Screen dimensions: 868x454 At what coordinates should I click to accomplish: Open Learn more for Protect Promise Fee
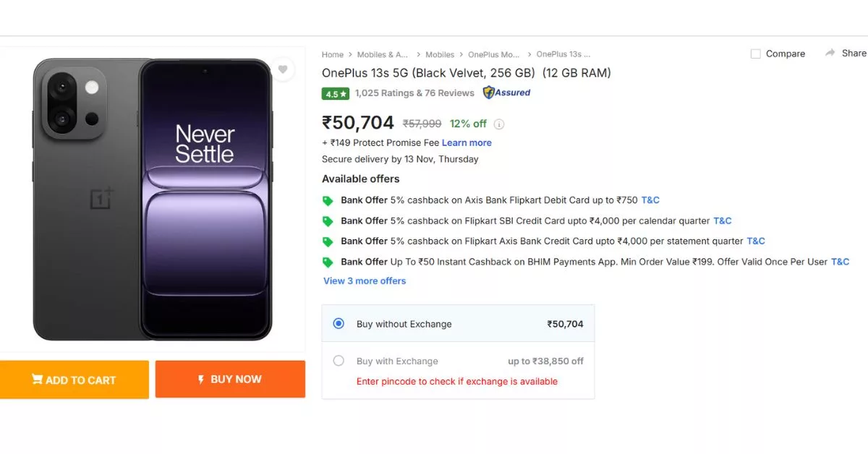[x=467, y=142]
